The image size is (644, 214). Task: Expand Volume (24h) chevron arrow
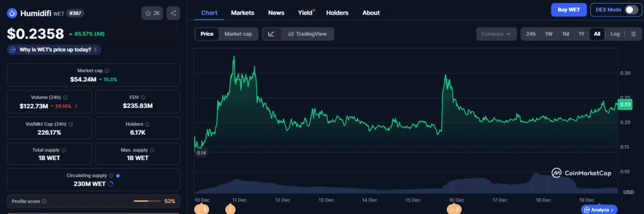(x=76, y=106)
